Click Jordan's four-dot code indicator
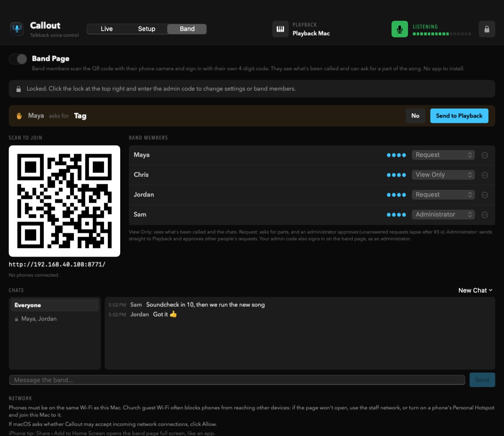Screen dimensions: 504x436 (x=396, y=195)
